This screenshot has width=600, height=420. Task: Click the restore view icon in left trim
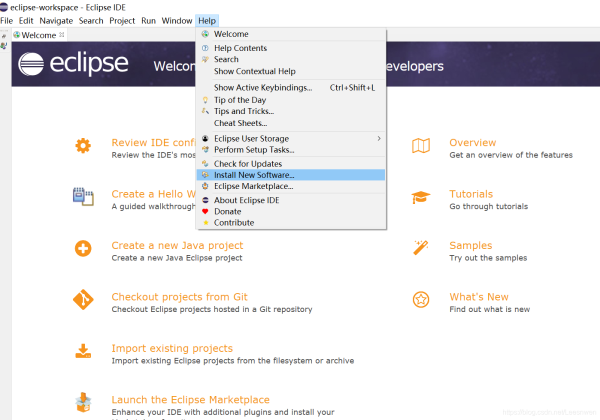(x=4, y=36)
